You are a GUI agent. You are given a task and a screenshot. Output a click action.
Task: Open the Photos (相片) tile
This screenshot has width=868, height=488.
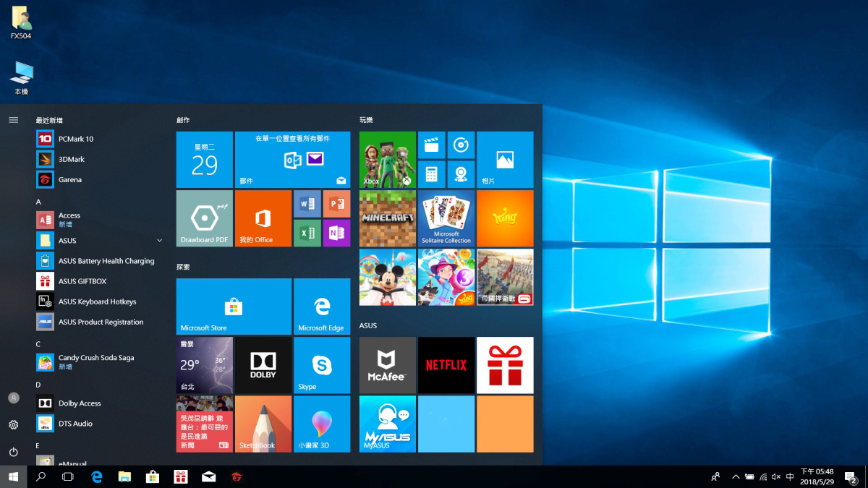tap(505, 160)
